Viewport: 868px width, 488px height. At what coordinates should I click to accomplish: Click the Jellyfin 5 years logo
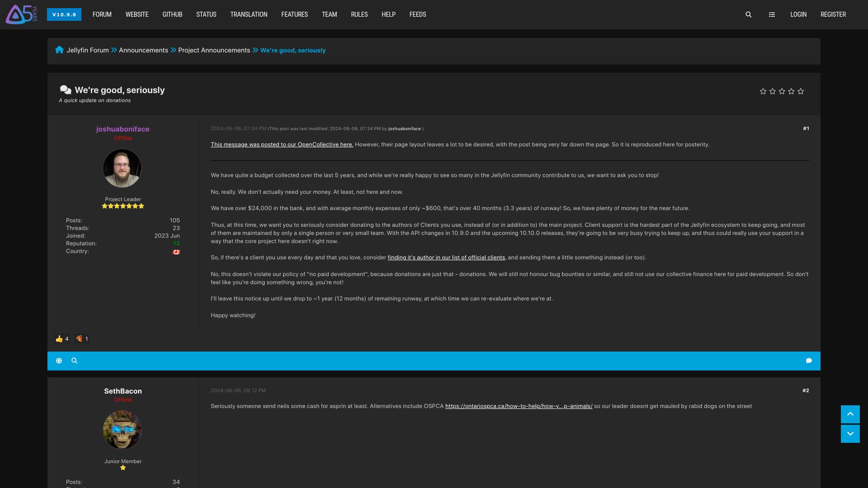coord(21,14)
